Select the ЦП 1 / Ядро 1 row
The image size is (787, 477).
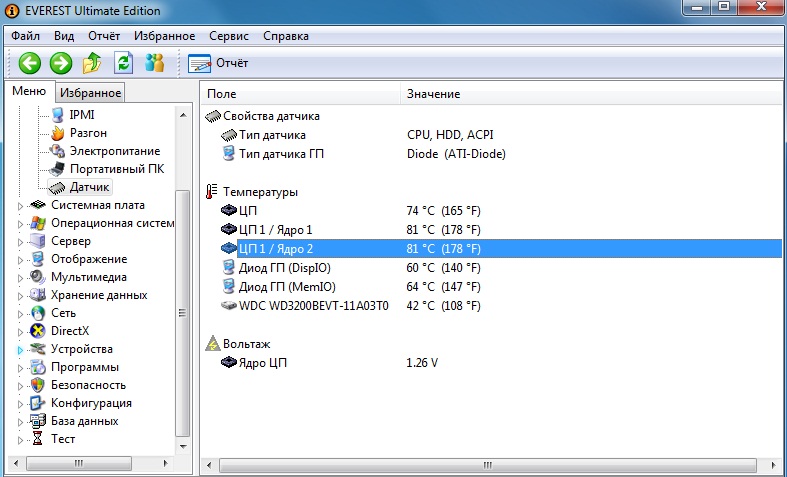pos(492,230)
